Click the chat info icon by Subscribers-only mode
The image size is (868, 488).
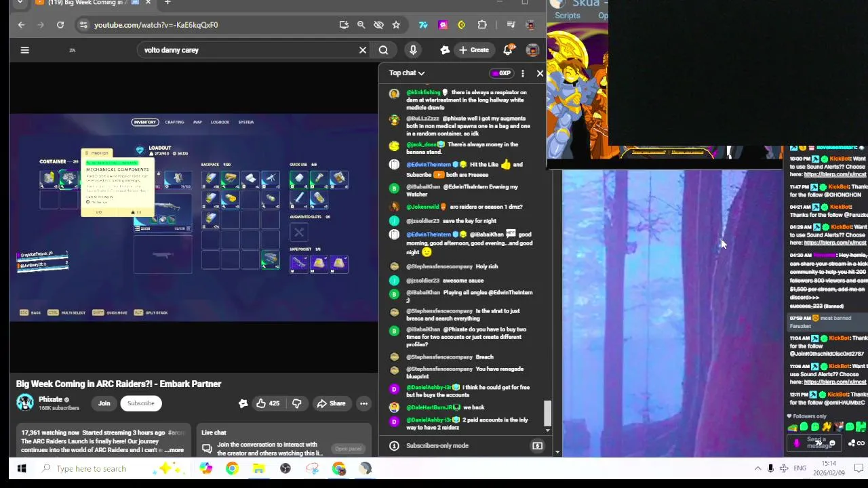point(394,445)
